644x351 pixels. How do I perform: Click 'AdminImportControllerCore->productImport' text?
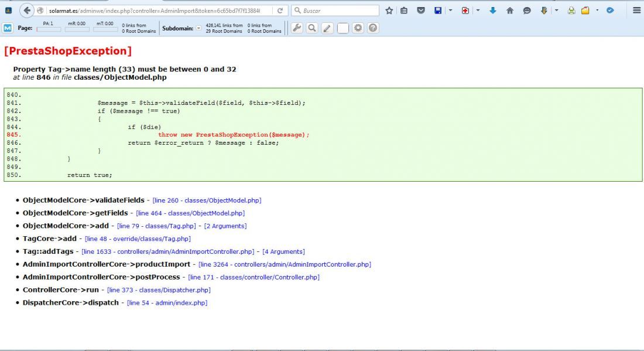pos(107,264)
